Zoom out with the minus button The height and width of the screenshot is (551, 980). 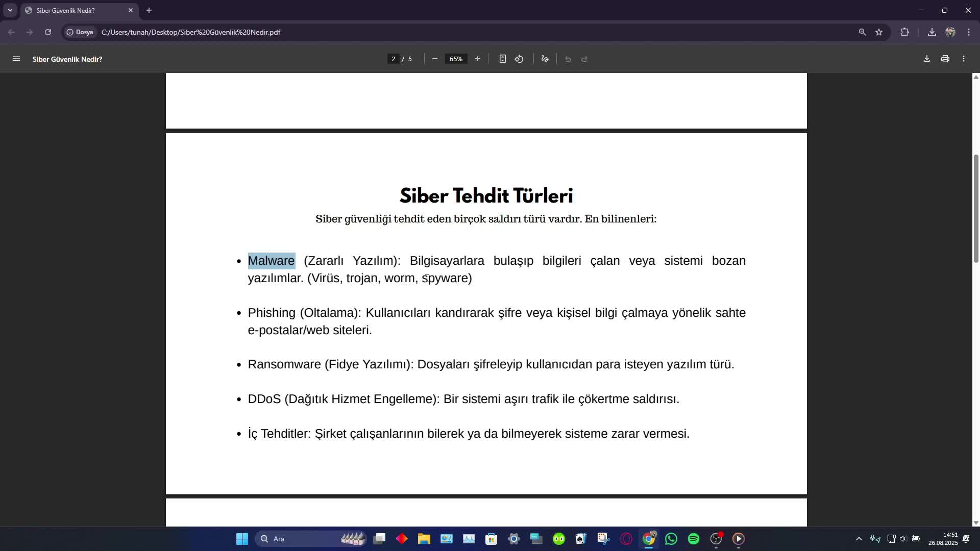coord(434,59)
